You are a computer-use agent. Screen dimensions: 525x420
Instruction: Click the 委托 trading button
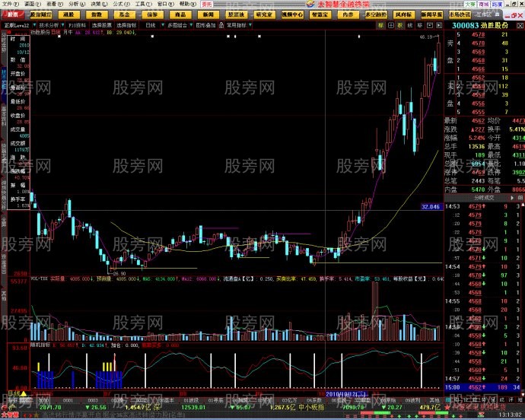(207, 4)
